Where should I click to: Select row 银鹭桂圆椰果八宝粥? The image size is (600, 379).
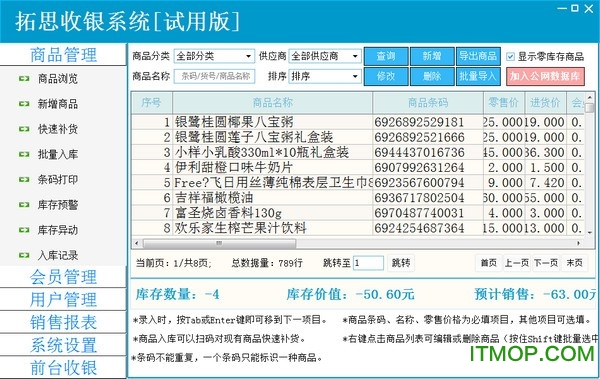click(x=358, y=122)
